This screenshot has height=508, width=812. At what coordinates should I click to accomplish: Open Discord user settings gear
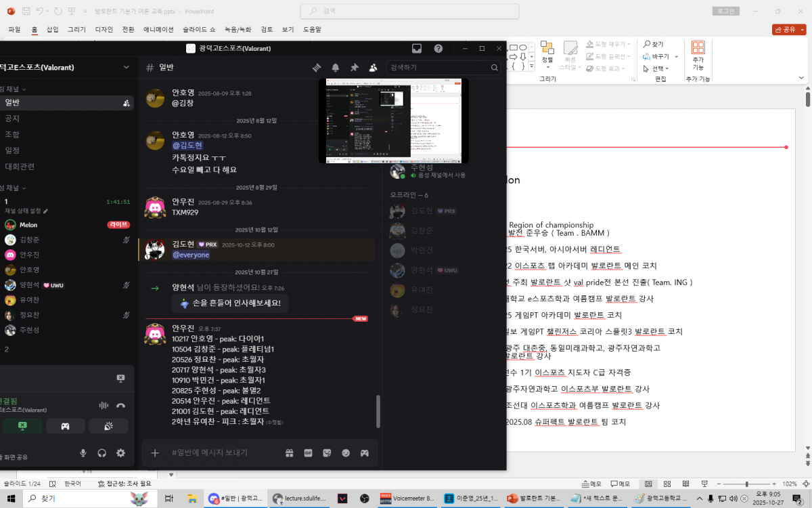click(x=120, y=453)
